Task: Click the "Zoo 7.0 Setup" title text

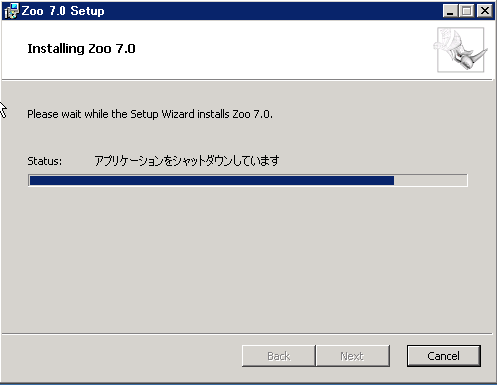Action: (63, 11)
